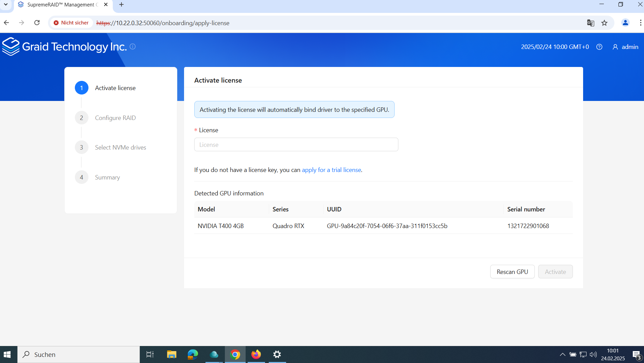Select step 4 Summary
Viewport: 644px width, 363px height.
(97, 177)
